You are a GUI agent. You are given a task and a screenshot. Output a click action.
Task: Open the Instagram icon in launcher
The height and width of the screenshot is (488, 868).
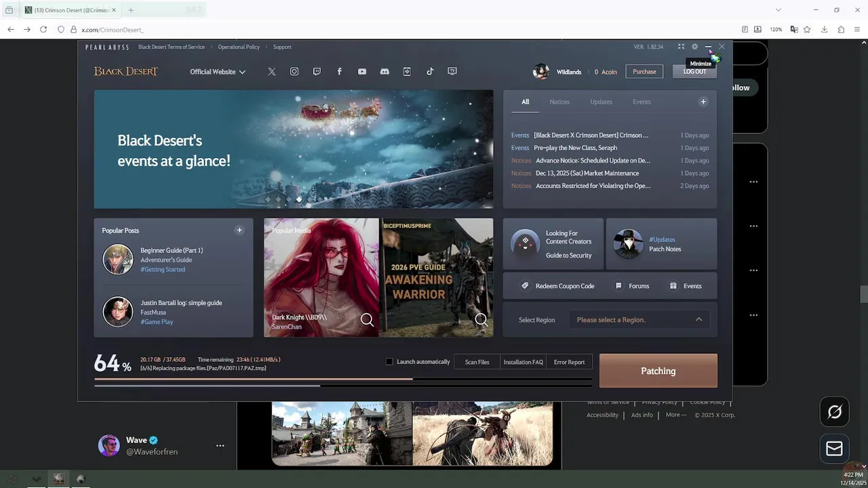[294, 72]
